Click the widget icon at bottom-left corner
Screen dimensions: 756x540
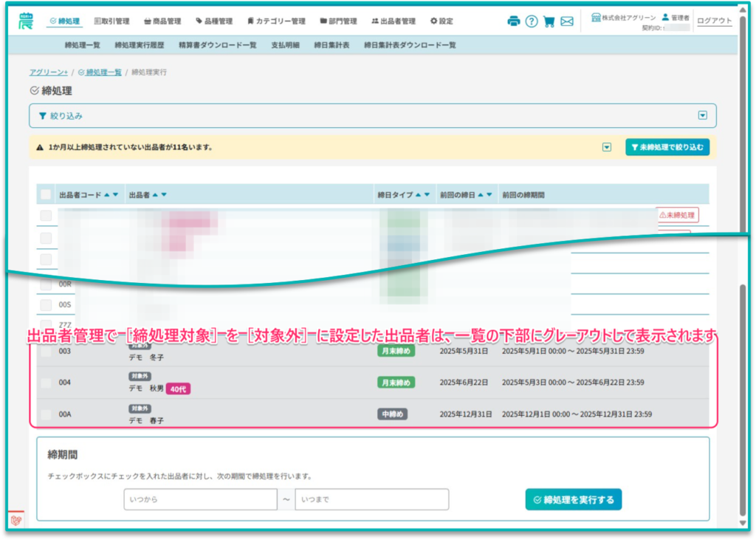(x=16, y=520)
